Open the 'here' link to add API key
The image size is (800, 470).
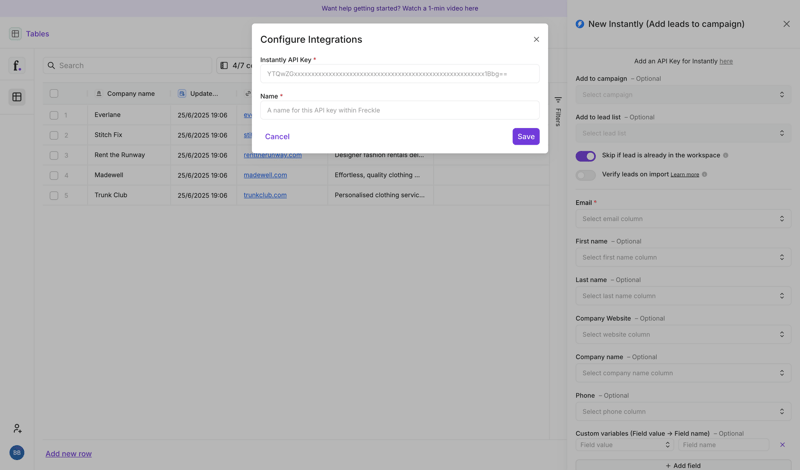[x=726, y=61]
